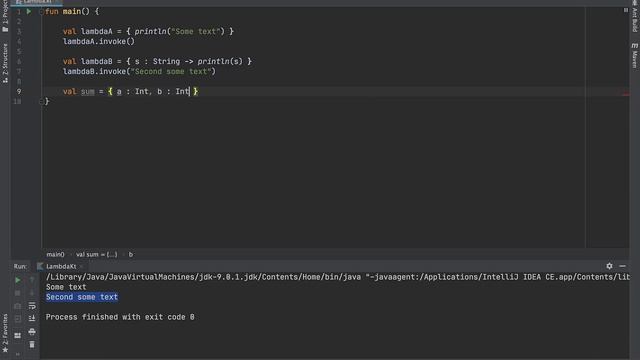Toggle soft-wrap in Run console
The width and height of the screenshot is (640, 360).
click(32, 306)
